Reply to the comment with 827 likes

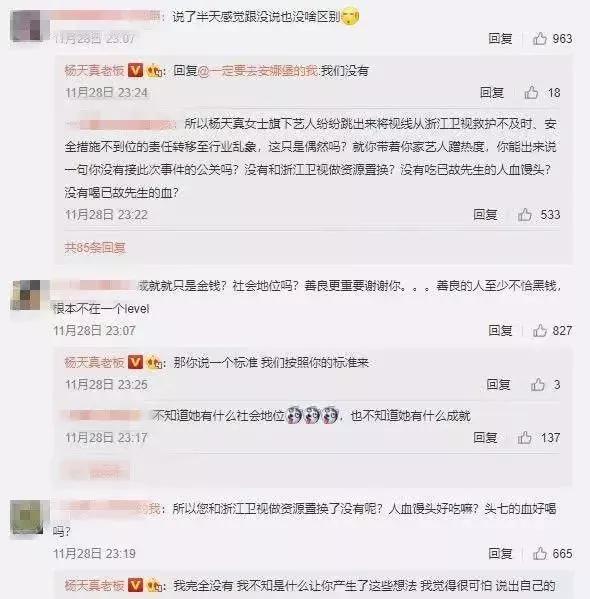pos(500,330)
